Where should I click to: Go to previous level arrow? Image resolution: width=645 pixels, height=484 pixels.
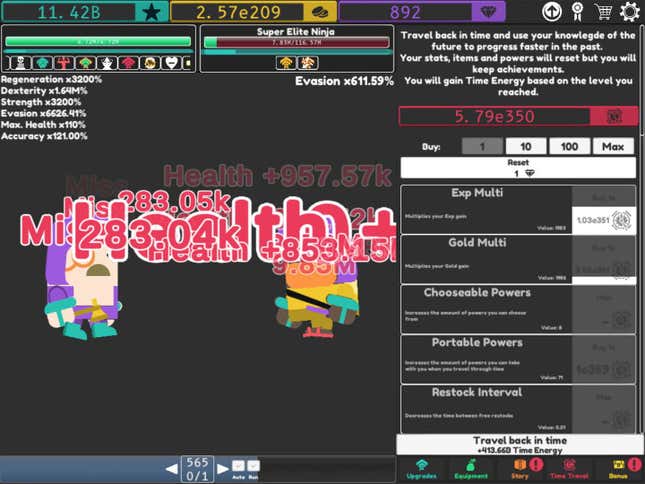[172, 469]
